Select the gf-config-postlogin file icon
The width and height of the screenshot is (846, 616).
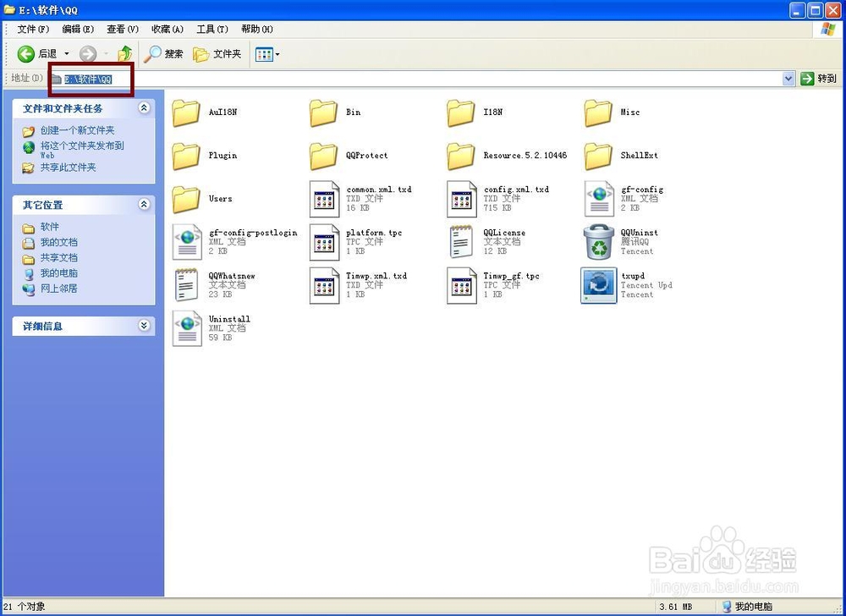coord(187,242)
